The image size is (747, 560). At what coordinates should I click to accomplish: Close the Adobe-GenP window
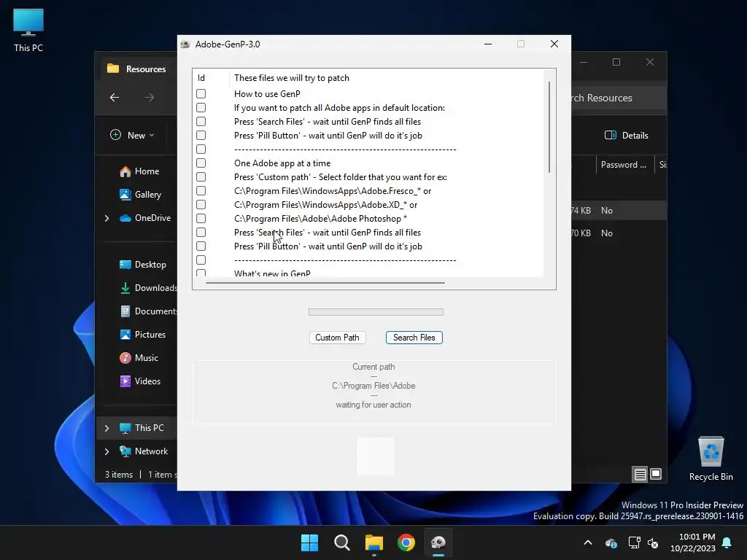(x=554, y=44)
